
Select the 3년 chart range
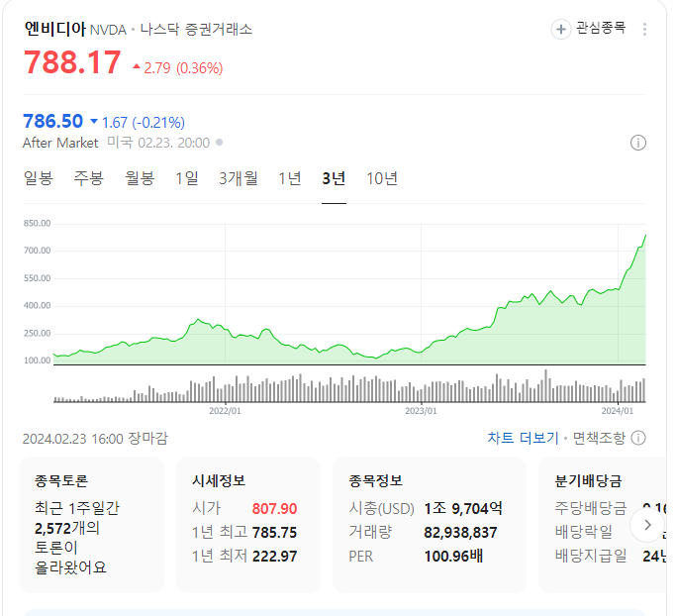(334, 178)
